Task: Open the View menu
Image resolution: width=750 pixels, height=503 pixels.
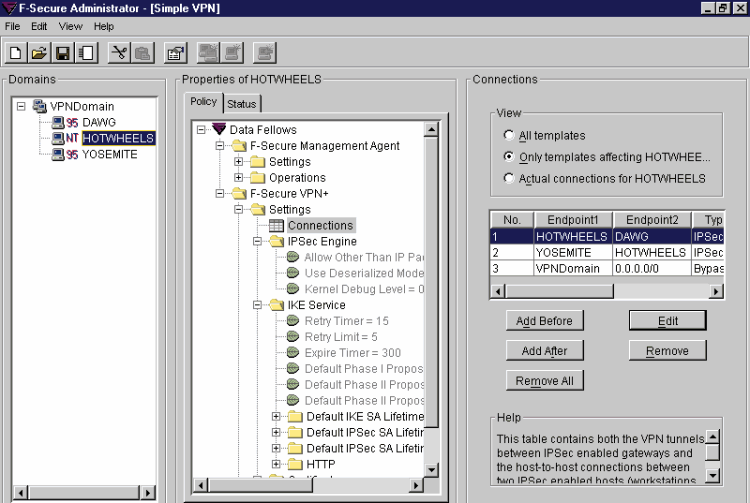Action: (x=70, y=26)
